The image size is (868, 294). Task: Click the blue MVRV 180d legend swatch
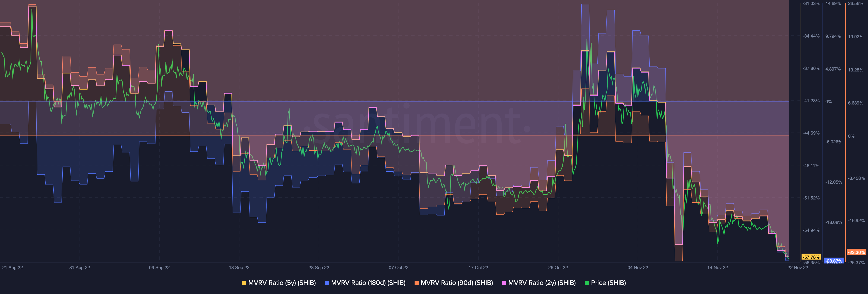(x=326, y=283)
